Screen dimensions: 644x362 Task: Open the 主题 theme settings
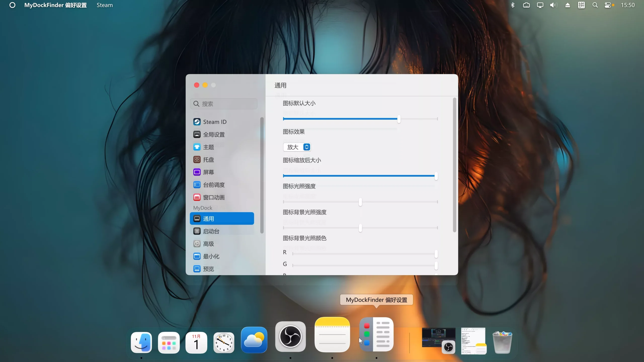click(x=209, y=147)
